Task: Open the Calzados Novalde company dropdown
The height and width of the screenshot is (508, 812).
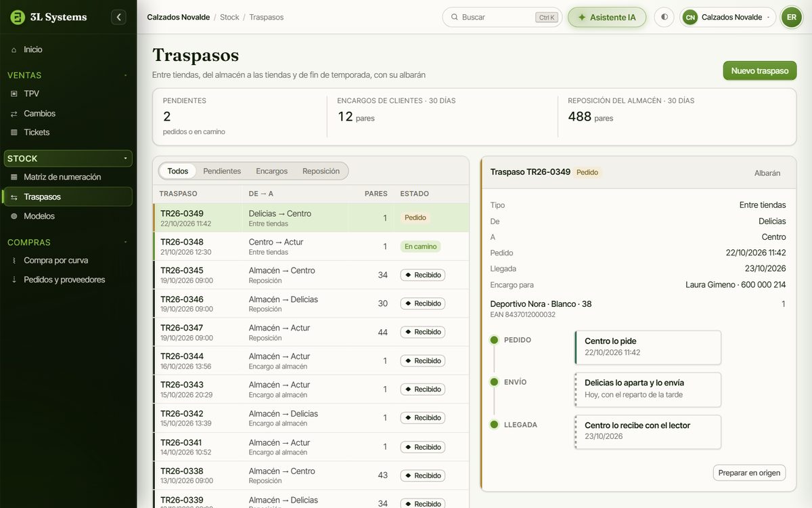Action: (727, 17)
